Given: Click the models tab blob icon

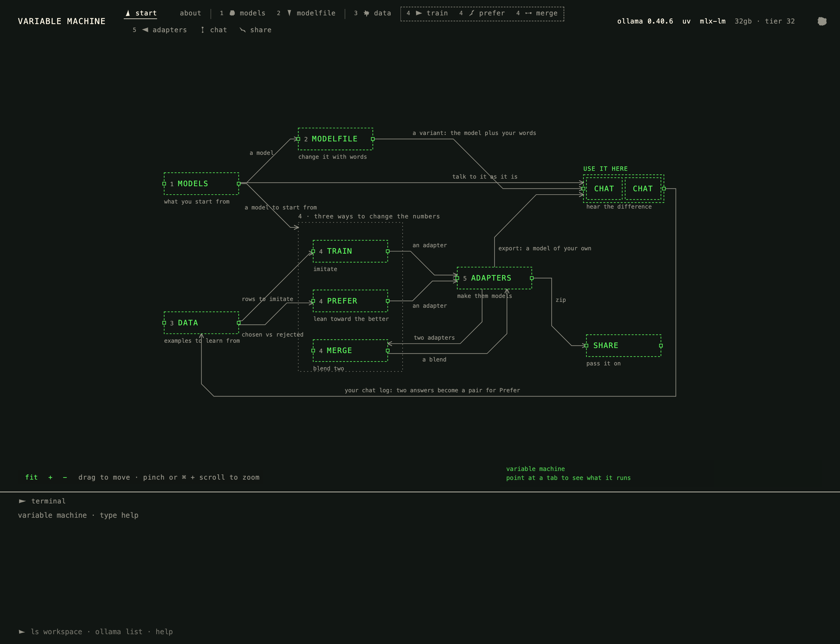Looking at the screenshot, I should [x=232, y=13].
